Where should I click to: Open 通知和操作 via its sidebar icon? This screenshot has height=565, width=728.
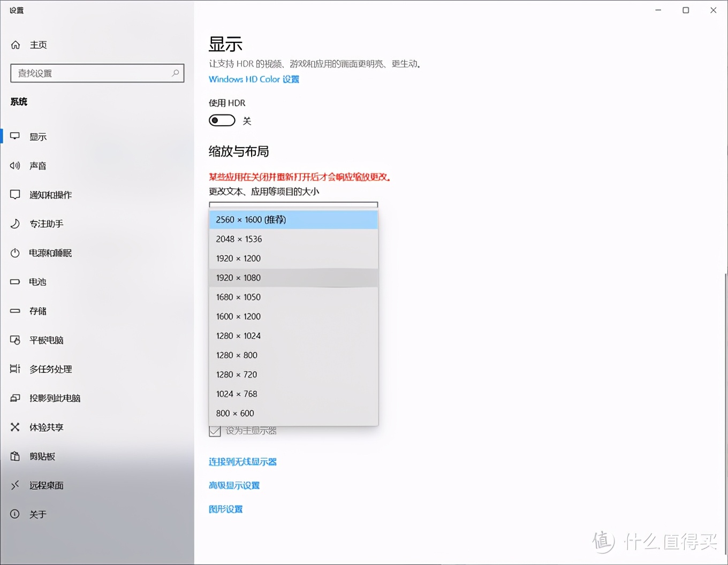[15, 194]
